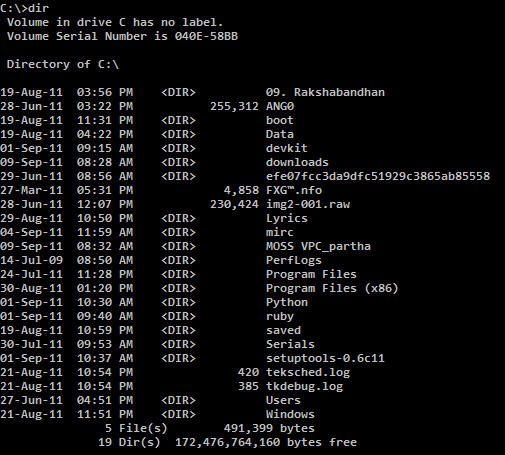Click the tkdebug.log file name
Viewport: 505px width, 455px height.
click(304, 386)
